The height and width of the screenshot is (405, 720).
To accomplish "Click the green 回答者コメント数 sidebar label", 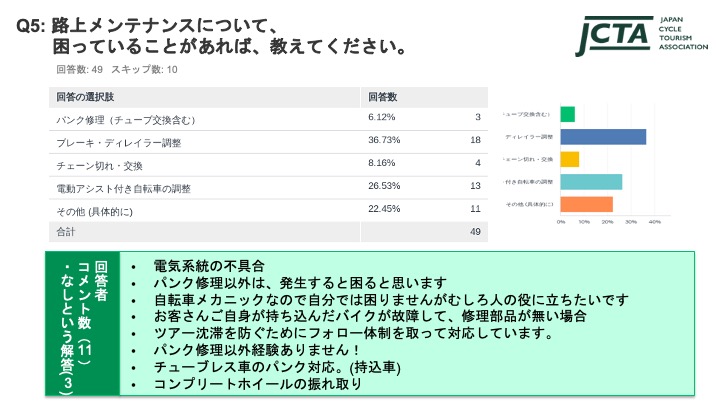I will point(83,323).
